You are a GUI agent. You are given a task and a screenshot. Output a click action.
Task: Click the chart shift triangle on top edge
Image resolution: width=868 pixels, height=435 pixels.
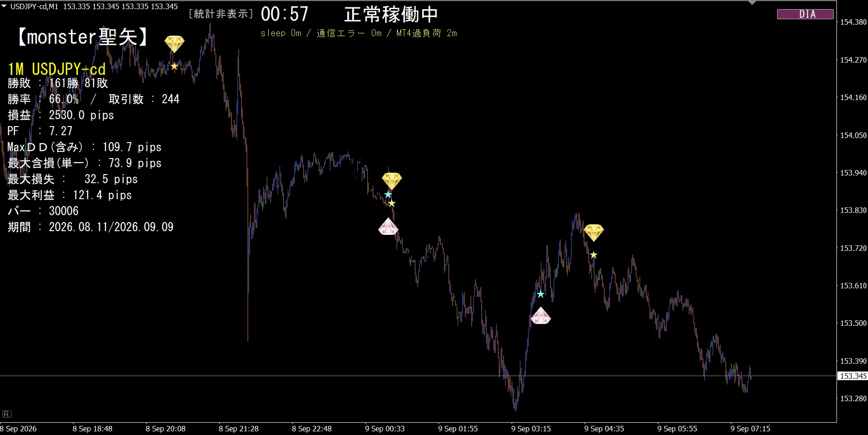point(752,3)
